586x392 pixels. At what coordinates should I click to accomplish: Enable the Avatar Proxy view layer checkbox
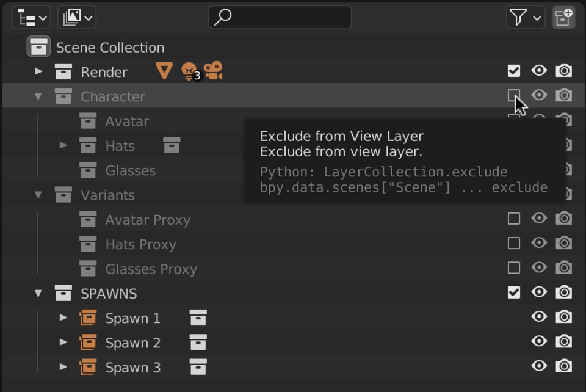pyautogui.click(x=513, y=219)
